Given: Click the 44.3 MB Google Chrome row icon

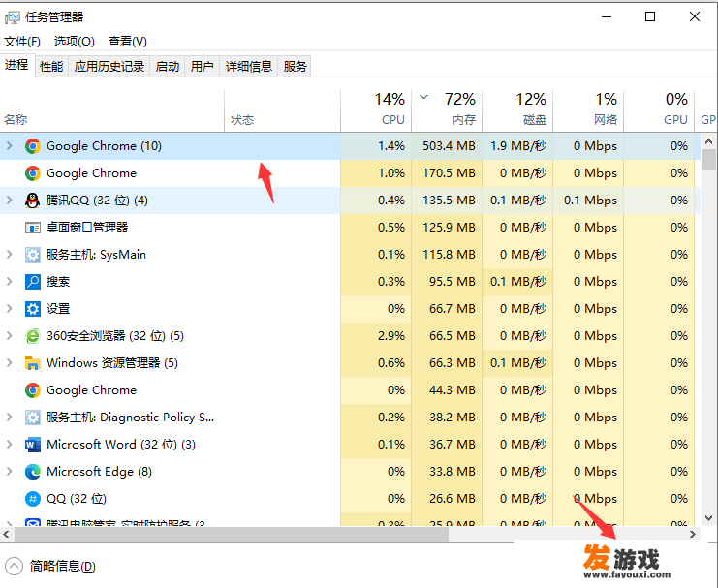Looking at the screenshot, I should 33,390.
